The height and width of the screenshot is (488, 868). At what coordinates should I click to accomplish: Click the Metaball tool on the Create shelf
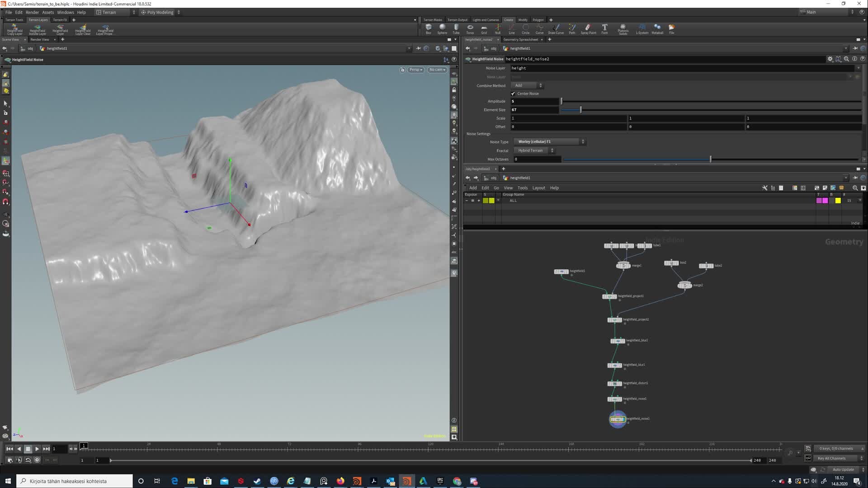coord(657,29)
